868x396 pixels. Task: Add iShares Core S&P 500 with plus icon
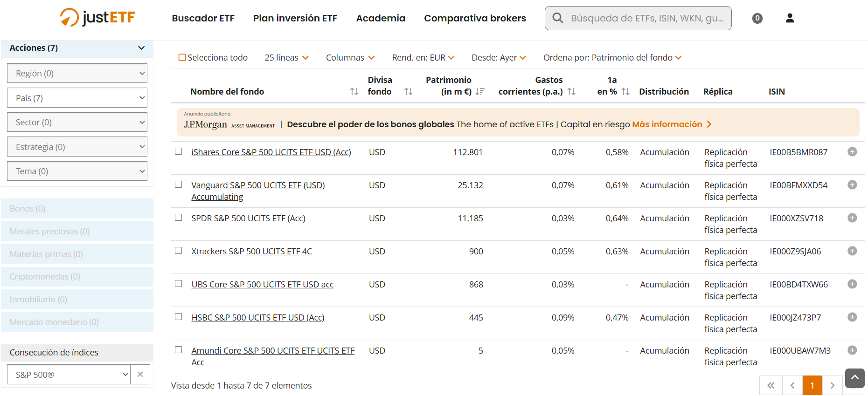[x=852, y=152]
